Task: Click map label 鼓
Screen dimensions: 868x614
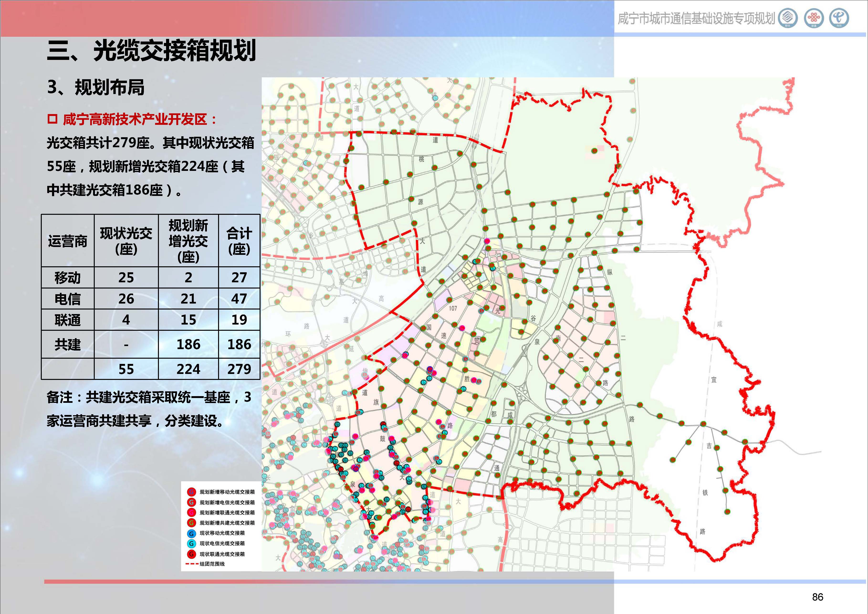Action: 383,439
